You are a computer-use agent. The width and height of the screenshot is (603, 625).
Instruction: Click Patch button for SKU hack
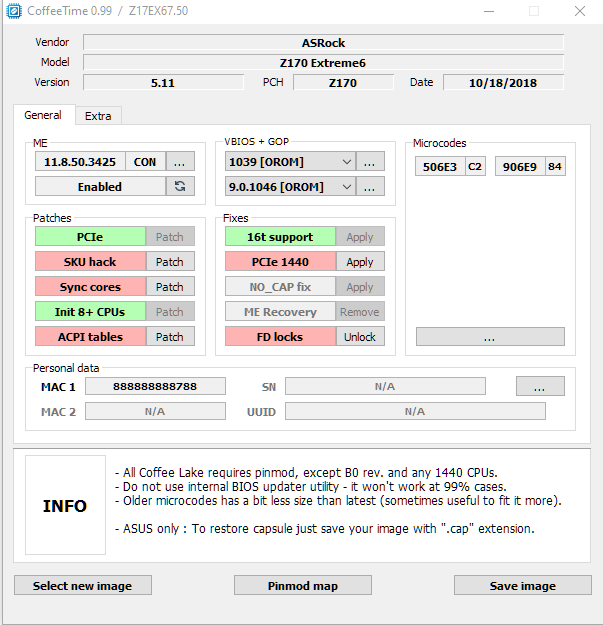pyautogui.click(x=170, y=262)
